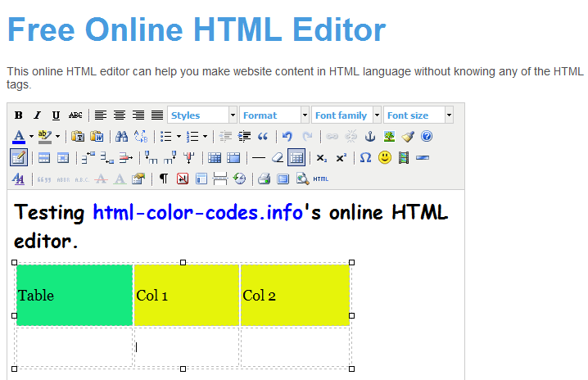Insert an emoticon with the smiley icon

click(x=385, y=157)
